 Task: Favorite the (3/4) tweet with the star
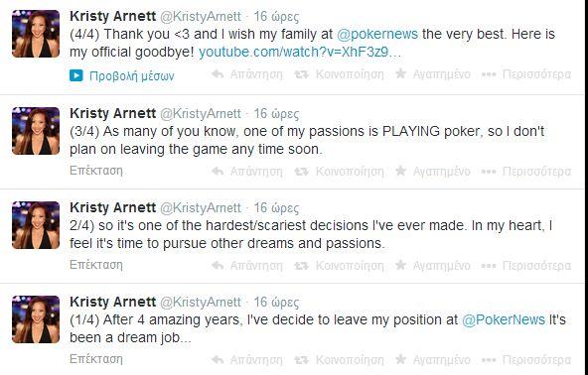click(400, 171)
